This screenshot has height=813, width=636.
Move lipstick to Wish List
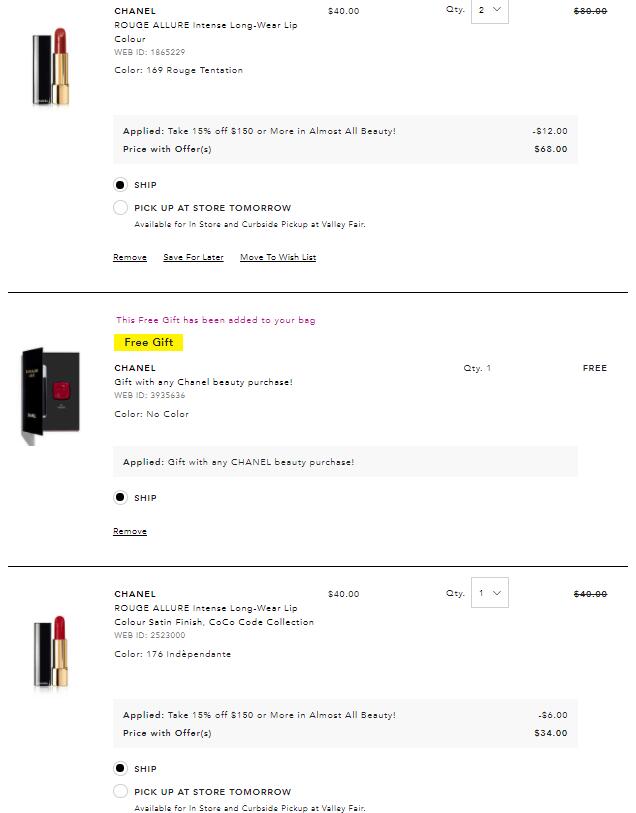tap(278, 258)
